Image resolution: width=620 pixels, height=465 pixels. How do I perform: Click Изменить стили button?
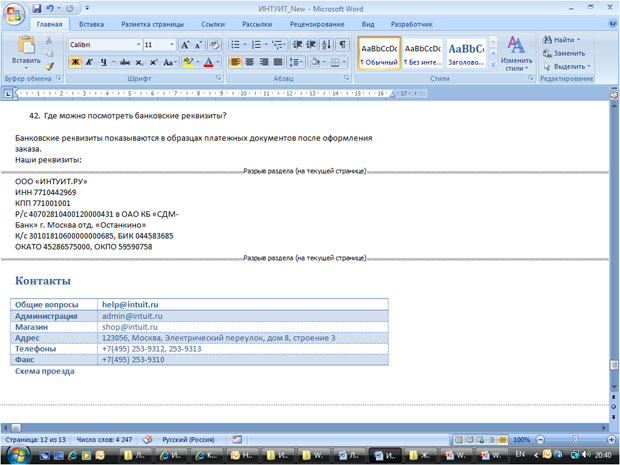(x=516, y=54)
